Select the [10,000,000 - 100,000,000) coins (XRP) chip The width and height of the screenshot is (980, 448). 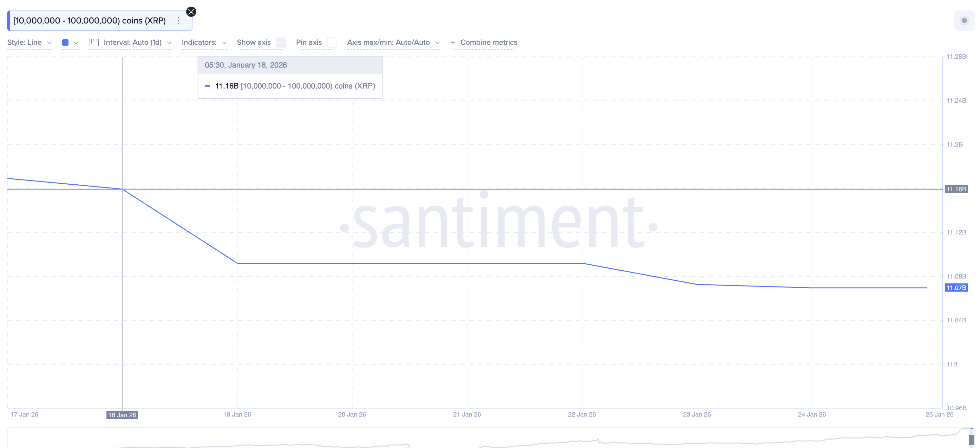89,21
